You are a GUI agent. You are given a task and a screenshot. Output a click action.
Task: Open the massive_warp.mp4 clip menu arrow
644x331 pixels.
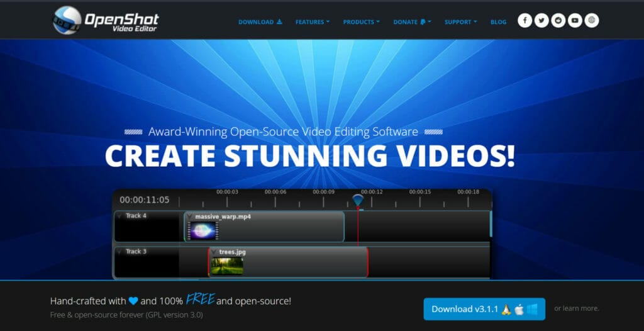(x=190, y=216)
